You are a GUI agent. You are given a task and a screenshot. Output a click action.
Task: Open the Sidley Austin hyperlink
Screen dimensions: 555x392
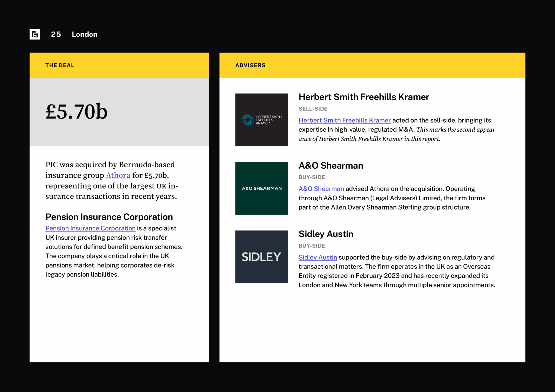(318, 257)
